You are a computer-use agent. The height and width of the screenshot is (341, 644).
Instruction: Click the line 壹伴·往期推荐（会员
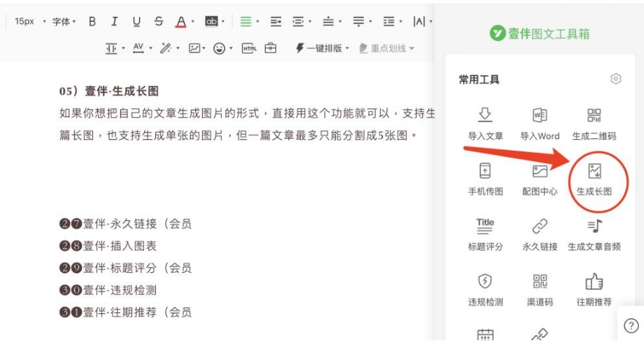pos(125,312)
